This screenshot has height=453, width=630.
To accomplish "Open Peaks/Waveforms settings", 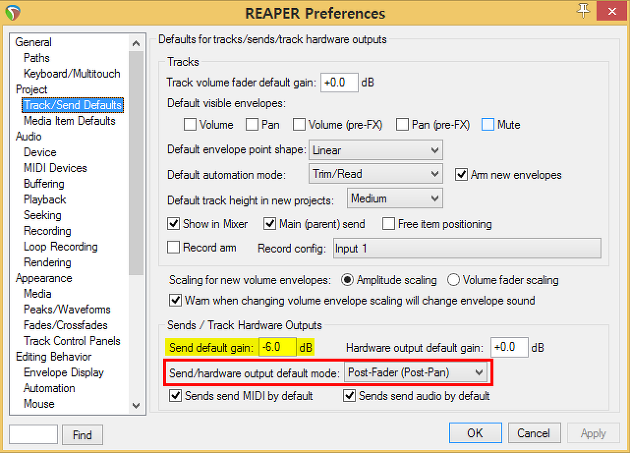I will [x=67, y=310].
